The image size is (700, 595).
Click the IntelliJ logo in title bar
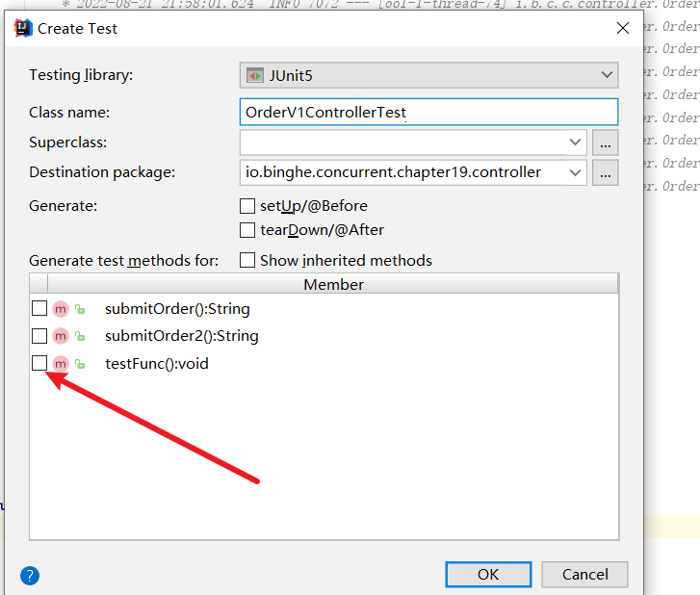pyautogui.click(x=23, y=28)
